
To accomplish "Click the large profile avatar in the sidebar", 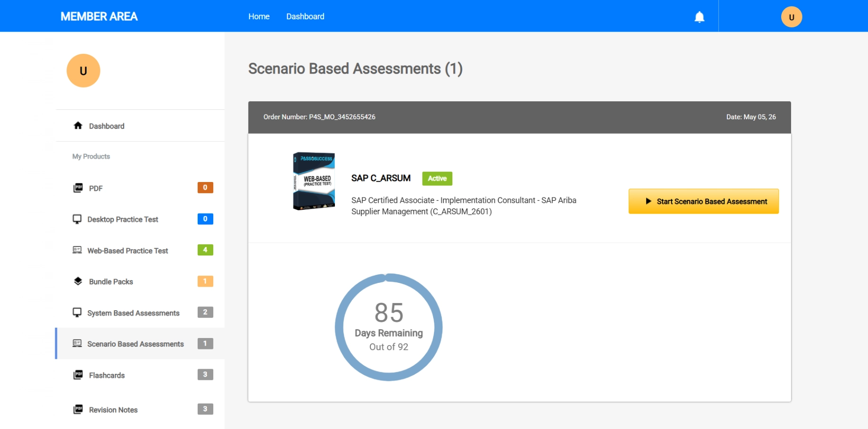I will (x=83, y=71).
